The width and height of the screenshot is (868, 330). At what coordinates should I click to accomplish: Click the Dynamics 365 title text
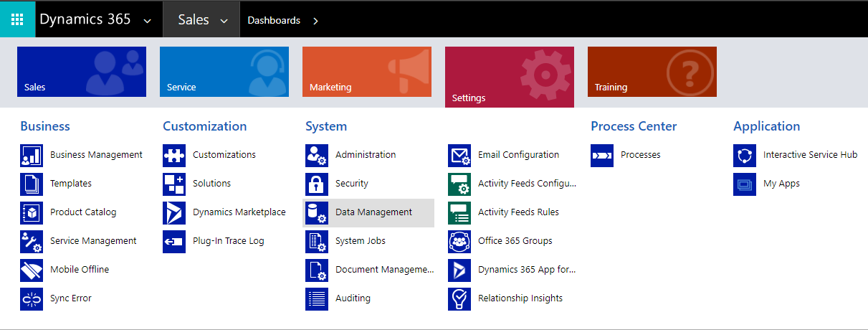click(x=85, y=19)
